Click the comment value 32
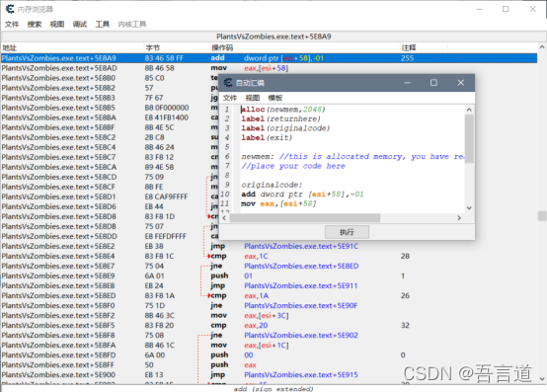547x392 pixels. [405, 326]
